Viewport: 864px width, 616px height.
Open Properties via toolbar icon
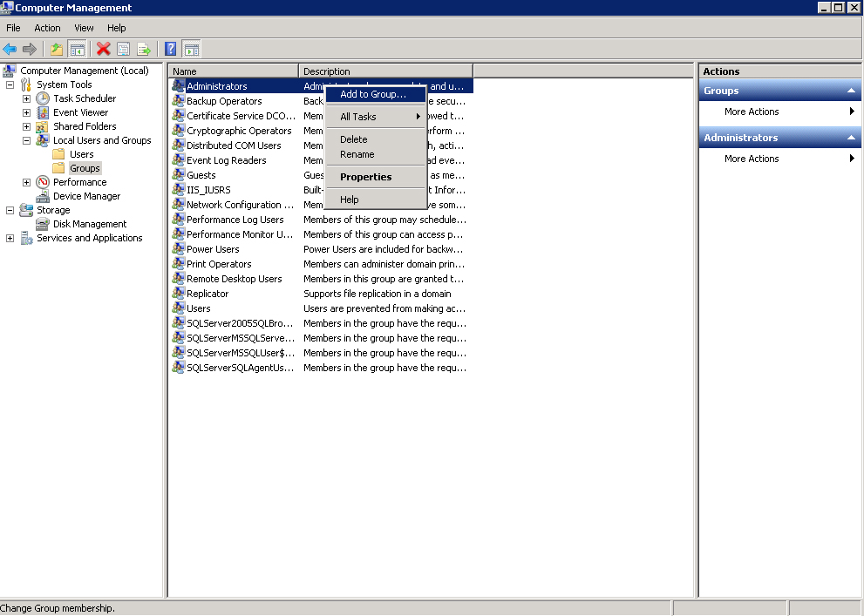[124, 50]
